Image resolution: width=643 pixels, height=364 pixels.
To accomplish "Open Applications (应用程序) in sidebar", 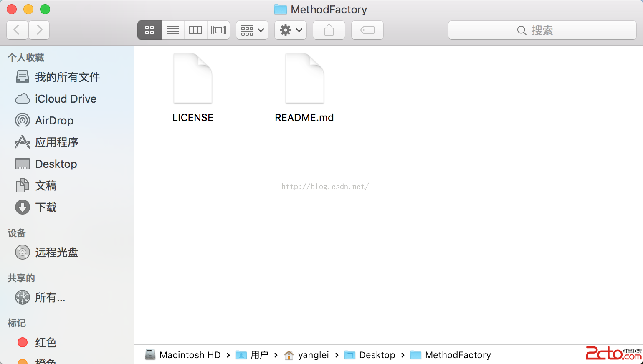I will click(56, 142).
